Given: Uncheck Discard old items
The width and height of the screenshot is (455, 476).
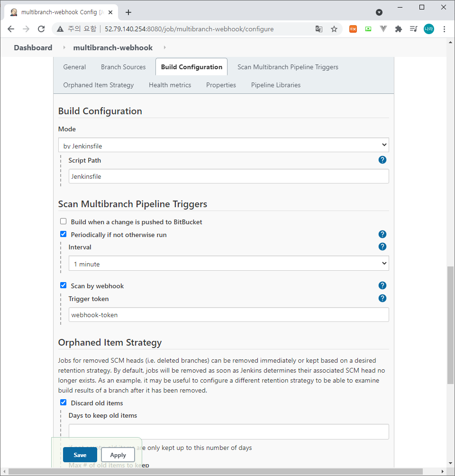Looking at the screenshot, I should (63, 403).
